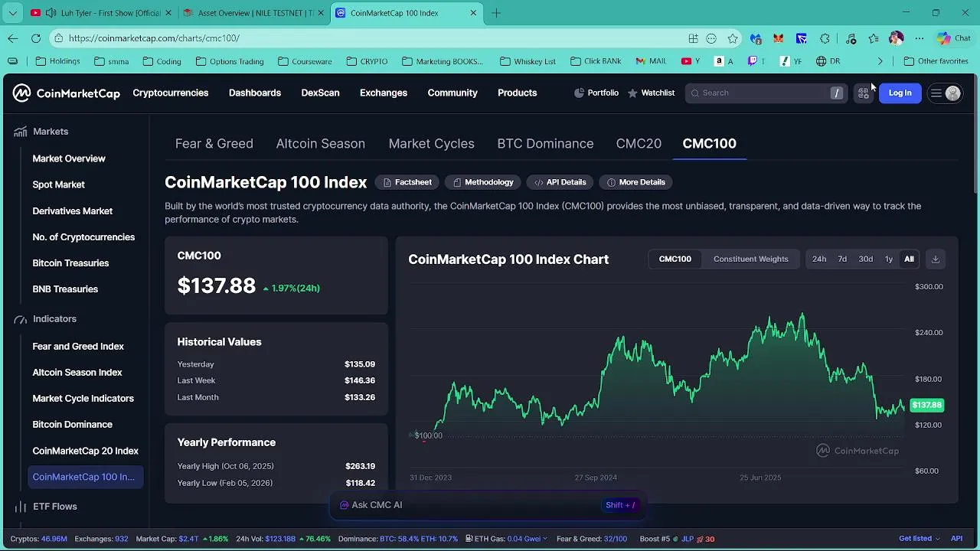
Task: Expand the Products nav menu
Action: click(x=517, y=93)
